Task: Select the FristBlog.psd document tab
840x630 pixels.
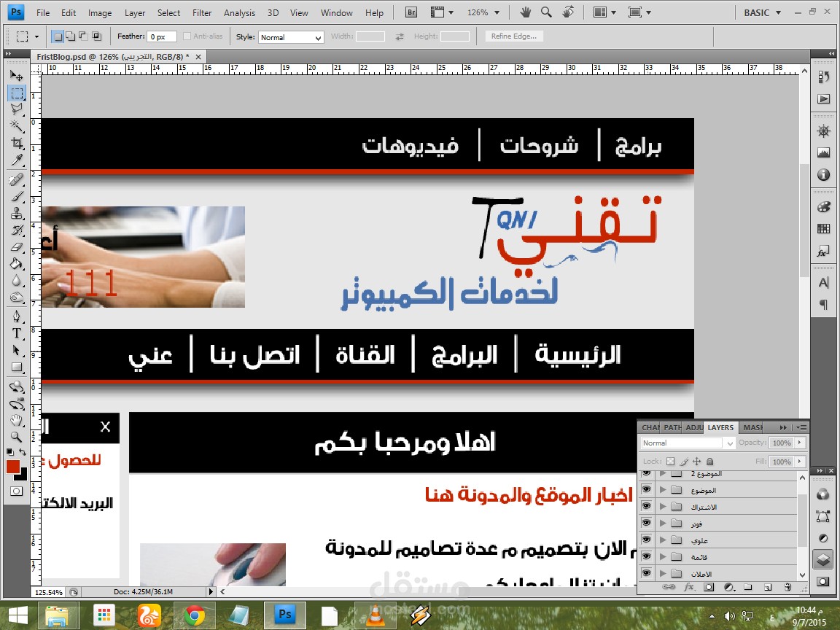Action: click(112, 56)
